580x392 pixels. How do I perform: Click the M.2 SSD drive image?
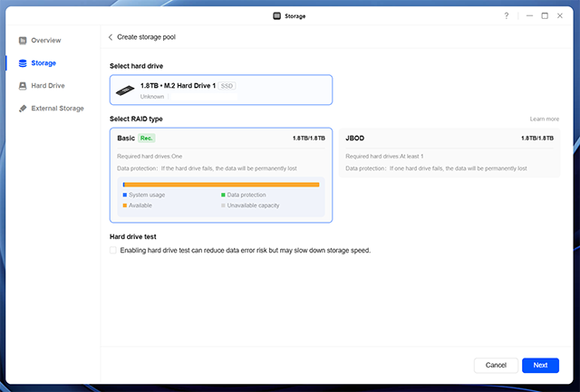(126, 90)
